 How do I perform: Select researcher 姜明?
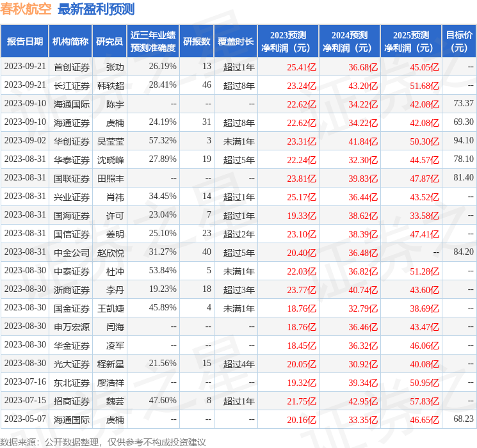coord(115,234)
